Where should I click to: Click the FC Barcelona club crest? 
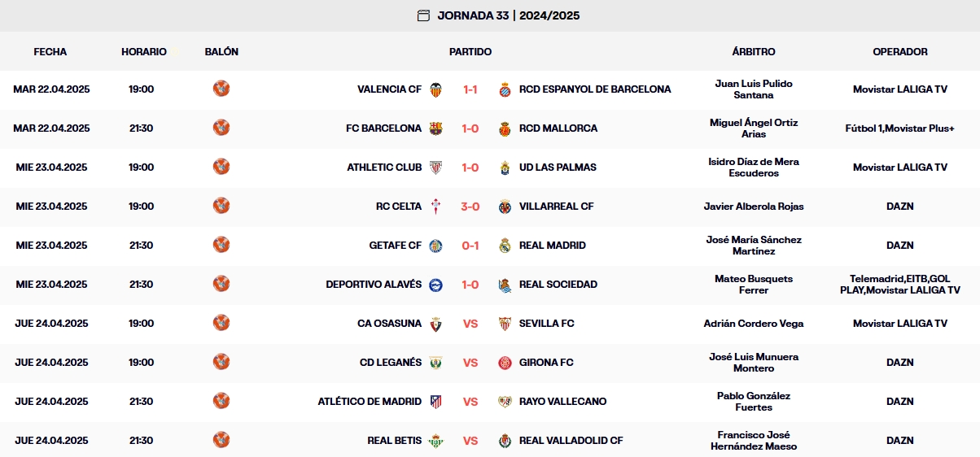click(436, 128)
